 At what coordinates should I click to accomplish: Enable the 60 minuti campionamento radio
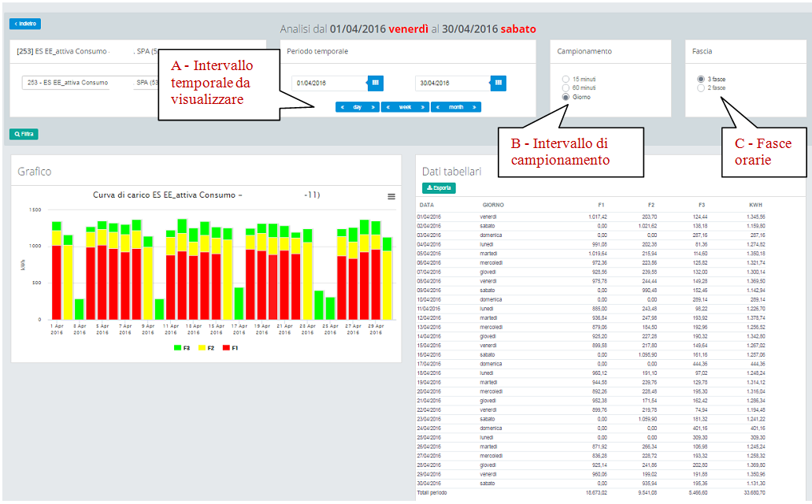pyautogui.click(x=565, y=87)
